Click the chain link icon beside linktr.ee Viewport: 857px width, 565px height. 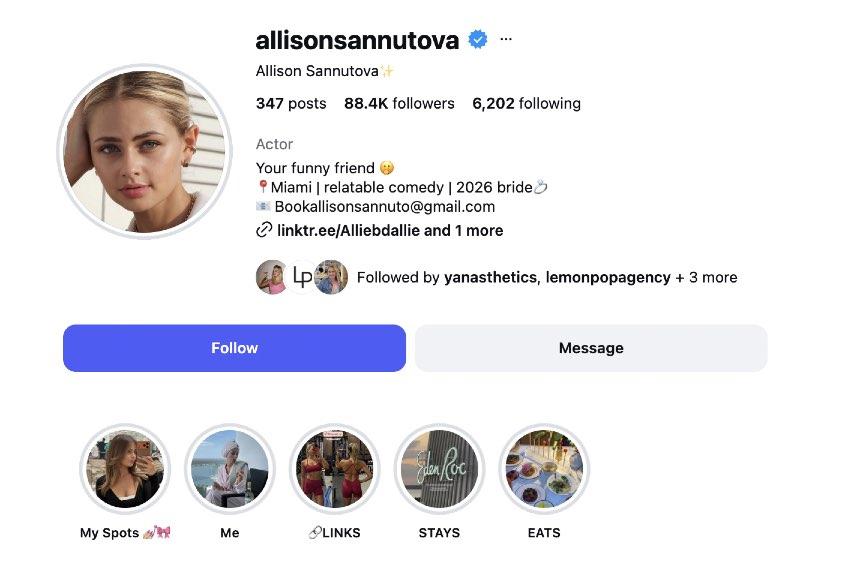[264, 230]
